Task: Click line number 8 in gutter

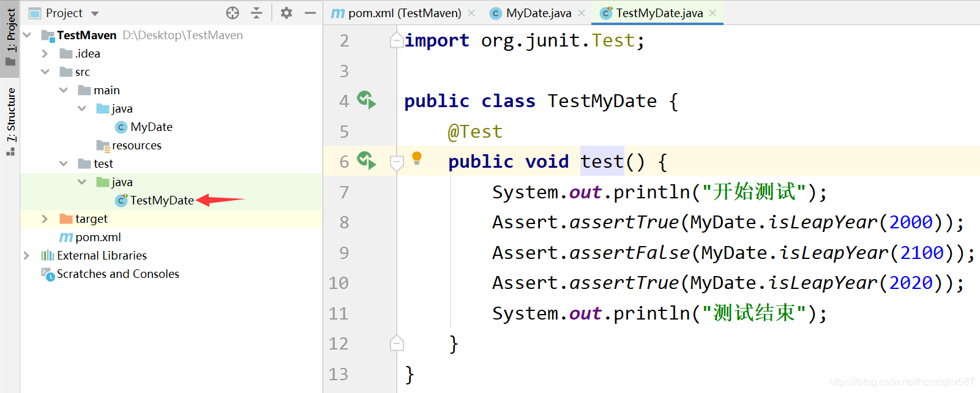Action: click(x=344, y=222)
